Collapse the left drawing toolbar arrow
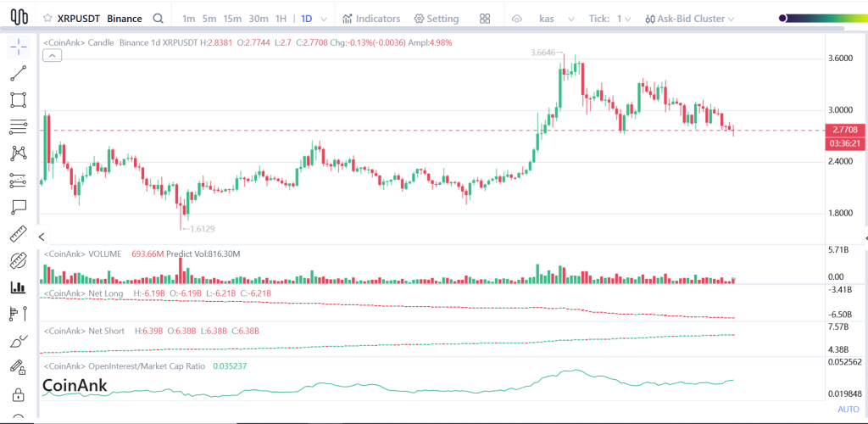The height and width of the screenshot is (424, 868). [42, 237]
